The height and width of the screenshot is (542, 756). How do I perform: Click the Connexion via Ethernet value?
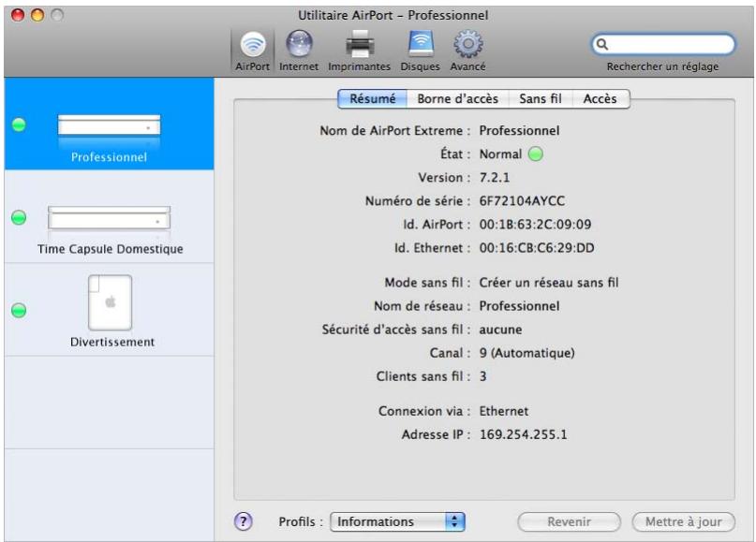504,412
